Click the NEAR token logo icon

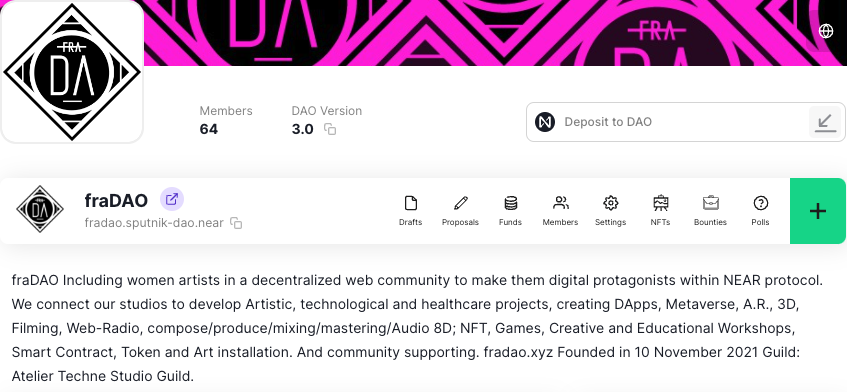click(x=545, y=122)
